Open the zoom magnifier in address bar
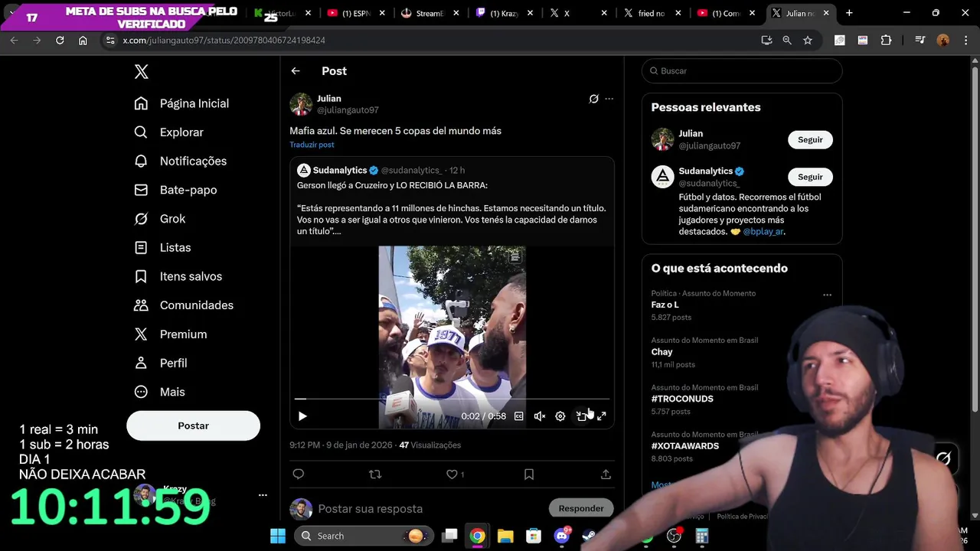 click(x=787, y=40)
